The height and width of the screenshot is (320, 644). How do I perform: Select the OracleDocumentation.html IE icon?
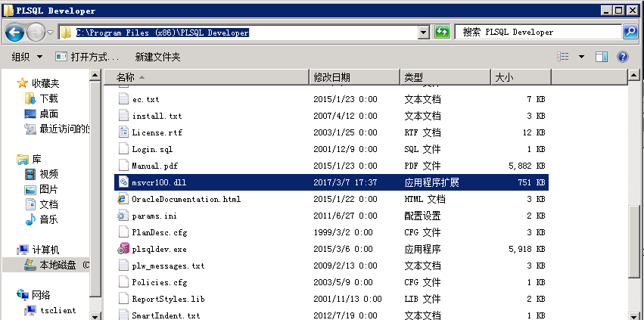pyautogui.click(x=123, y=199)
